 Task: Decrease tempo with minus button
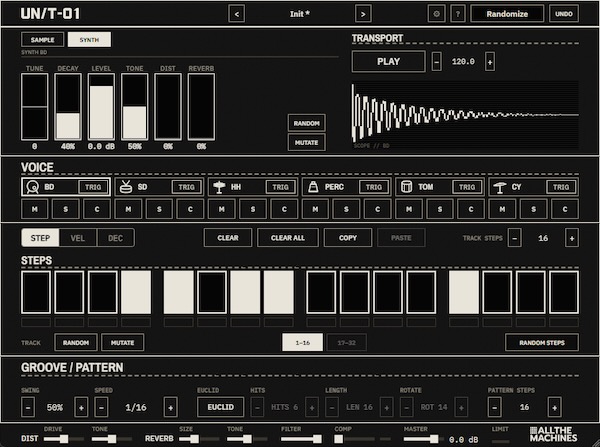437,61
